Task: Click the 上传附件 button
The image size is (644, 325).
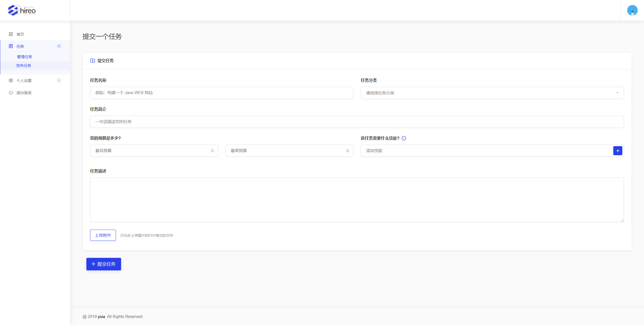Action: click(103, 235)
